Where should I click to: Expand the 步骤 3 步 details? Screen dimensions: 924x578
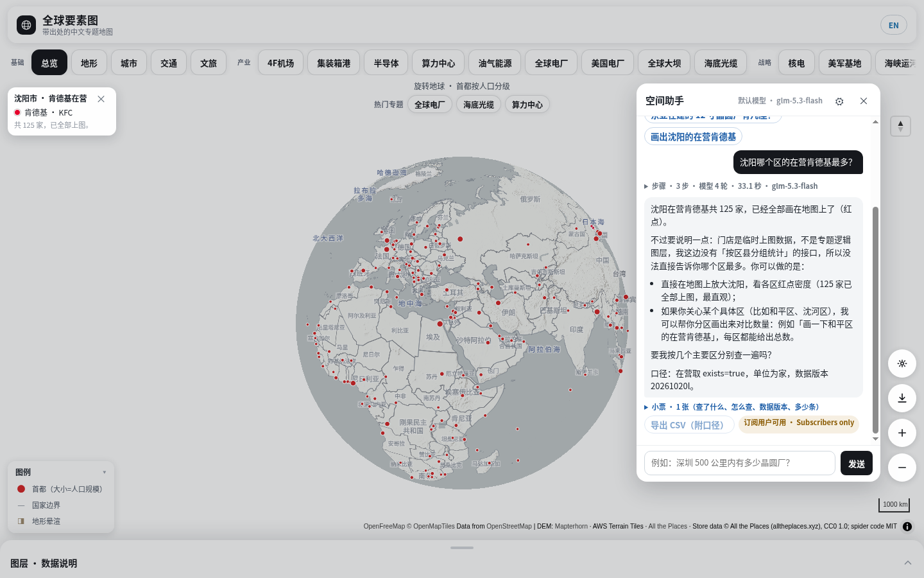click(x=731, y=186)
